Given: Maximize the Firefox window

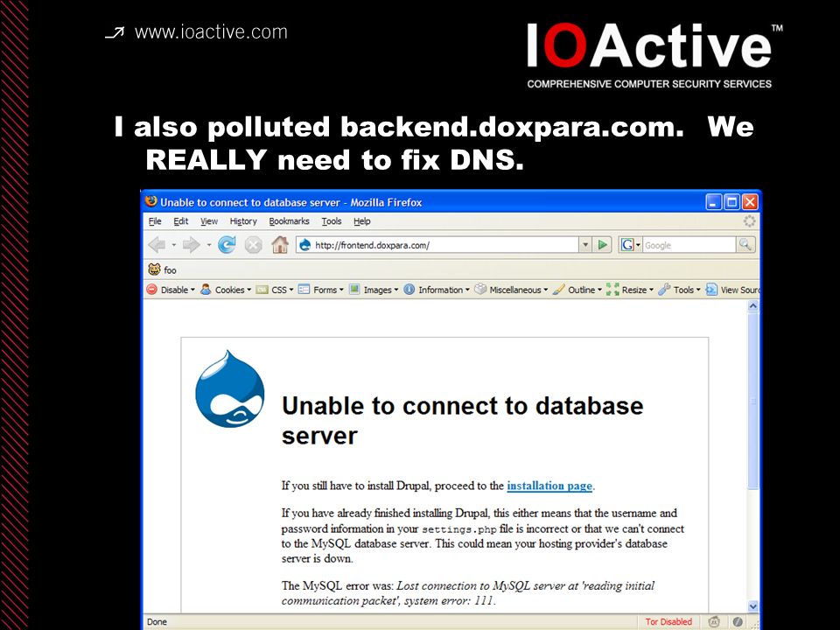Looking at the screenshot, I should click(731, 202).
